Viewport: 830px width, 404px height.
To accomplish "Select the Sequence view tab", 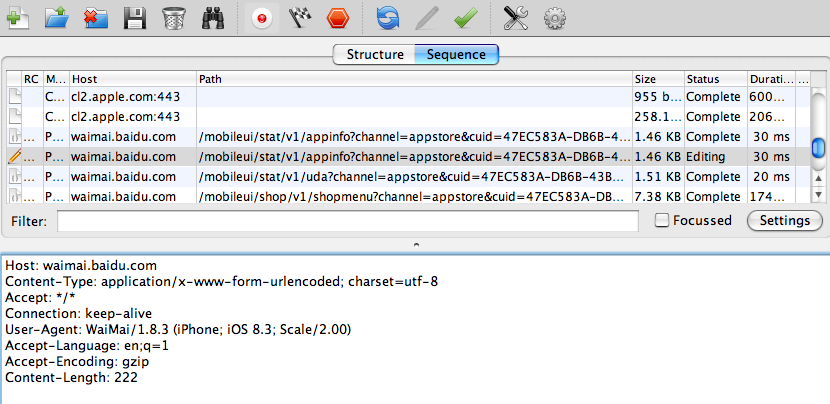I will [456, 55].
